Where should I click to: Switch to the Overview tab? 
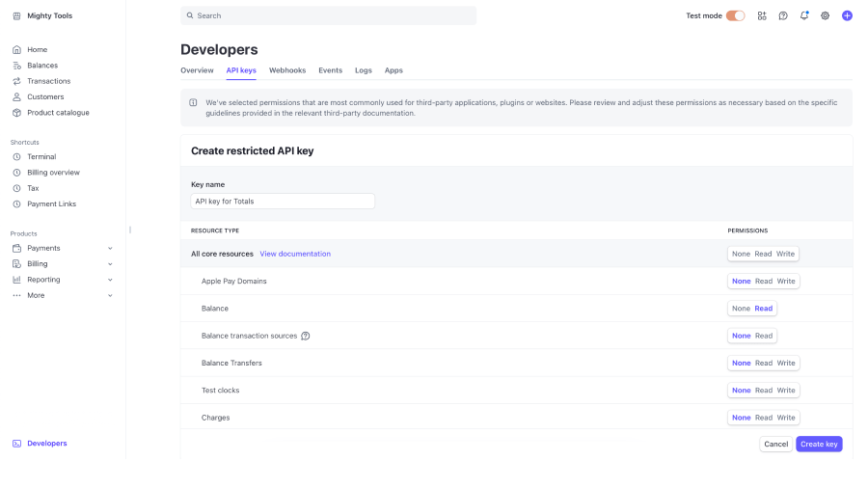tap(197, 70)
